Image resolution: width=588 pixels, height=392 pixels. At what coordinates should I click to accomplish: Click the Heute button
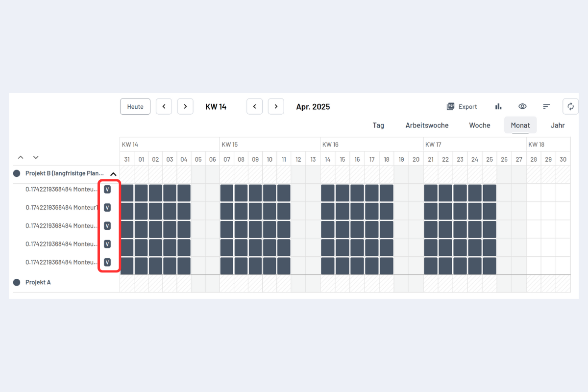(135, 106)
